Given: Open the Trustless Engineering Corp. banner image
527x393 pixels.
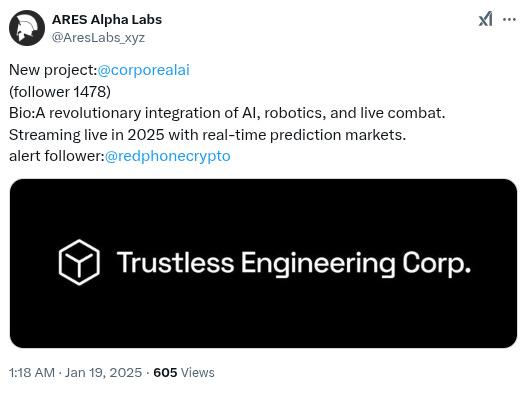Looking at the screenshot, I should pos(264,263).
